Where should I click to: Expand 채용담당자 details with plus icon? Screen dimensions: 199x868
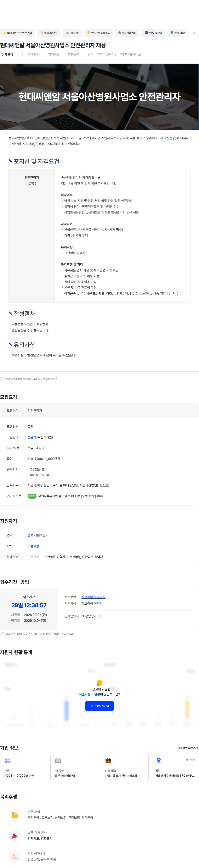(x=100, y=616)
